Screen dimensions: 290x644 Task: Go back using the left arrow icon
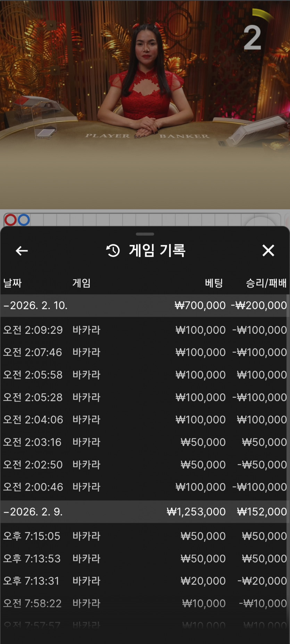coord(22,251)
